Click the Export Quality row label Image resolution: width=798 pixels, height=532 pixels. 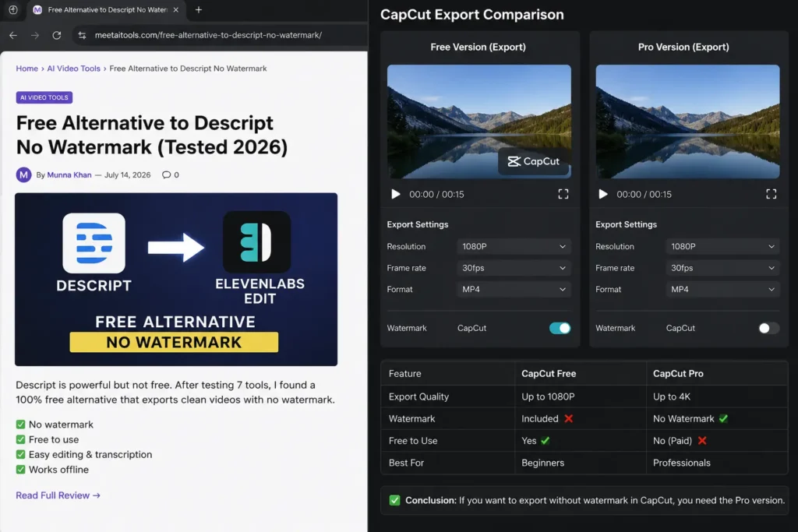tap(418, 396)
